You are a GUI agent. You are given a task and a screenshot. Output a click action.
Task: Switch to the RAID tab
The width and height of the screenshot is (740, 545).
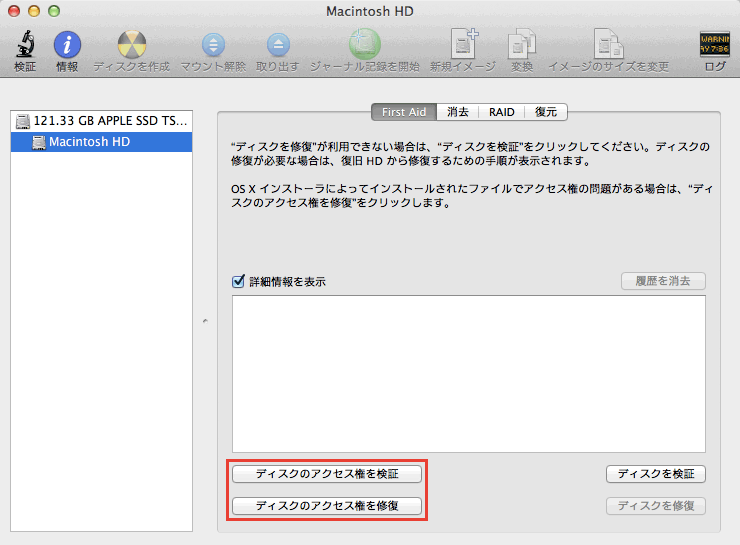tap(502, 112)
